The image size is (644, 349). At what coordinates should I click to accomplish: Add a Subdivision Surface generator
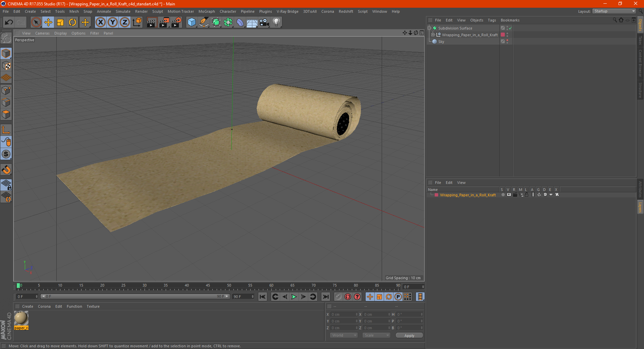coord(216,22)
